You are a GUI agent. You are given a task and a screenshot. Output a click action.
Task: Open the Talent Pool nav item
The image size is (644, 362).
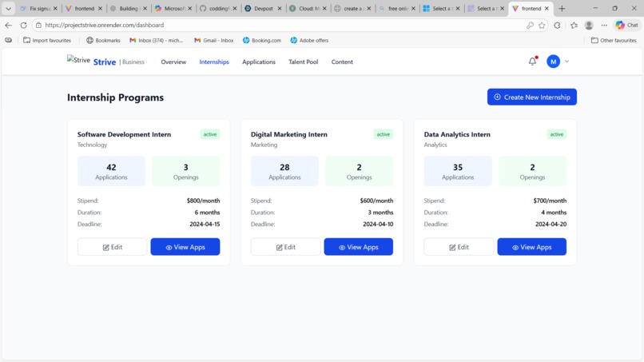(x=303, y=62)
